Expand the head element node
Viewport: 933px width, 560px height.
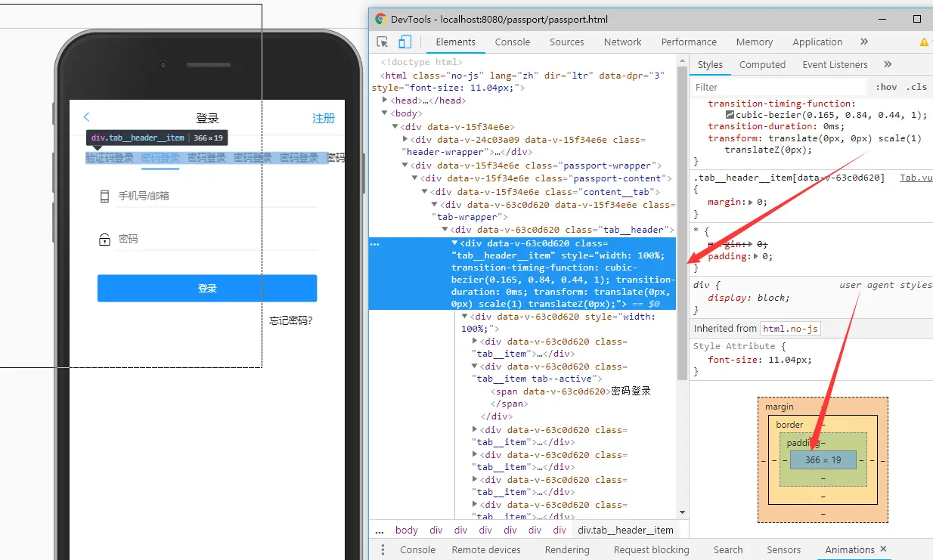click(x=386, y=101)
